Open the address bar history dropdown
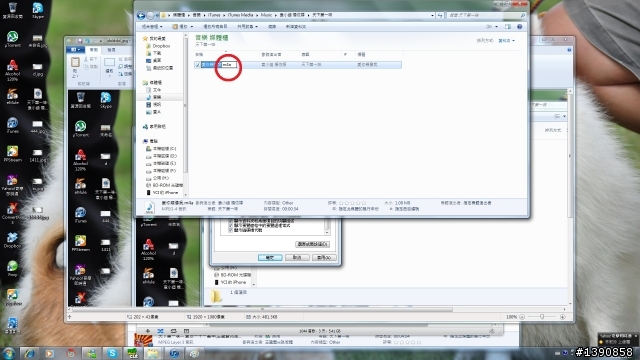The image size is (640, 360). click(x=432, y=16)
